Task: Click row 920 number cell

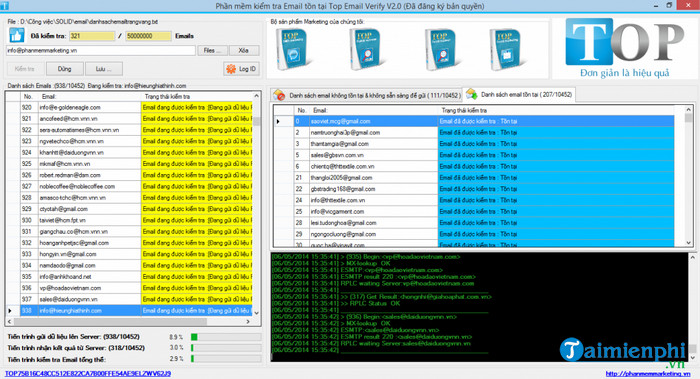Action: click(x=29, y=108)
